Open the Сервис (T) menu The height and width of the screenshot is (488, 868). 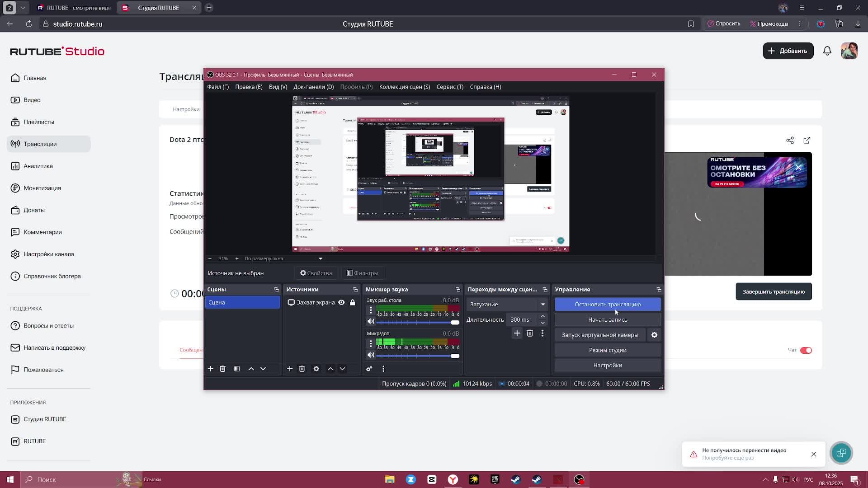click(x=449, y=87)
